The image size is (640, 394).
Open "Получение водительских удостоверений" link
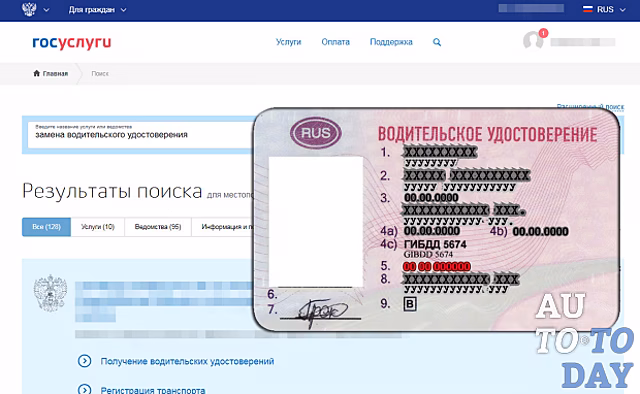pyautogui.click(x=187, y=361)
